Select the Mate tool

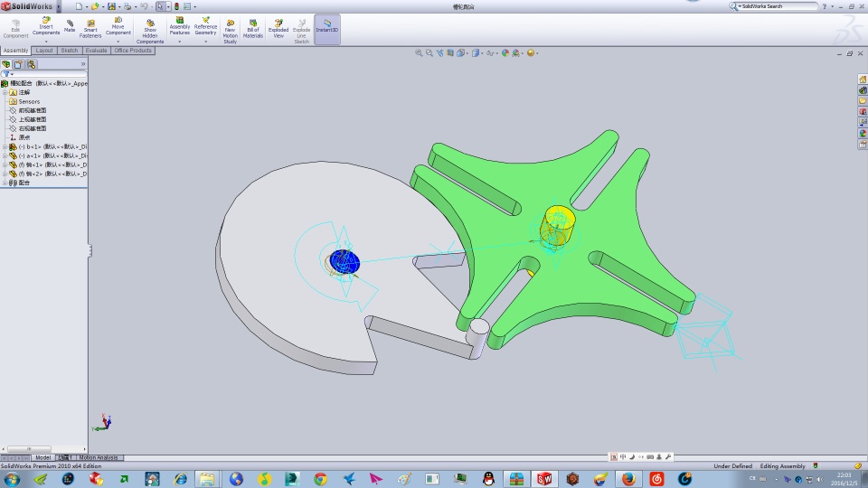[x=70, y=25]
